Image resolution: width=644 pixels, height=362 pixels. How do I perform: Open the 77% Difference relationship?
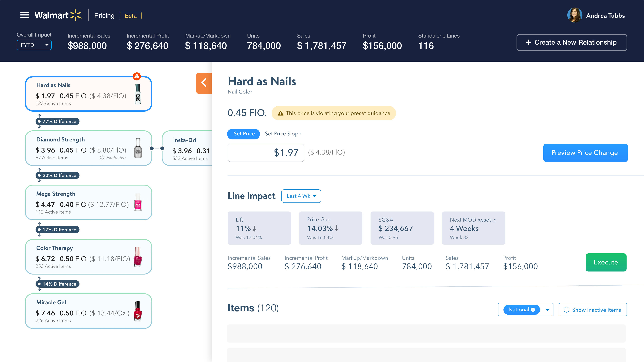58,121
